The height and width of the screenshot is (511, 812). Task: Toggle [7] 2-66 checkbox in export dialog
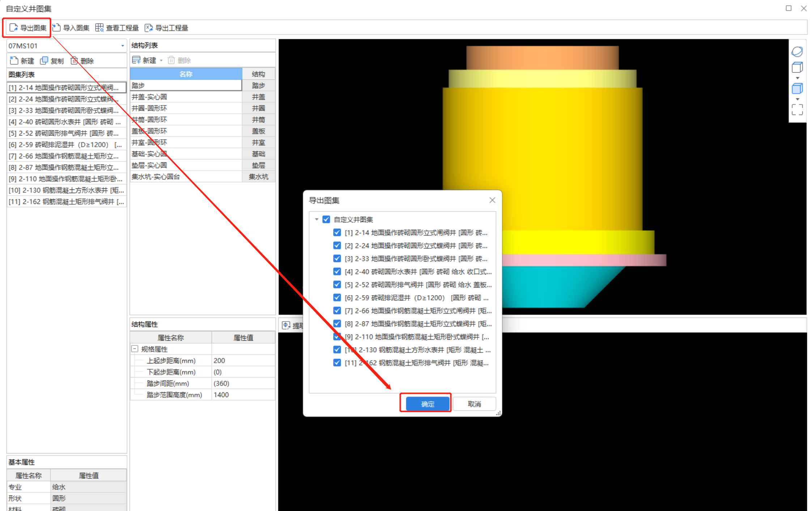pyautogui.click(x=337, y=310)
